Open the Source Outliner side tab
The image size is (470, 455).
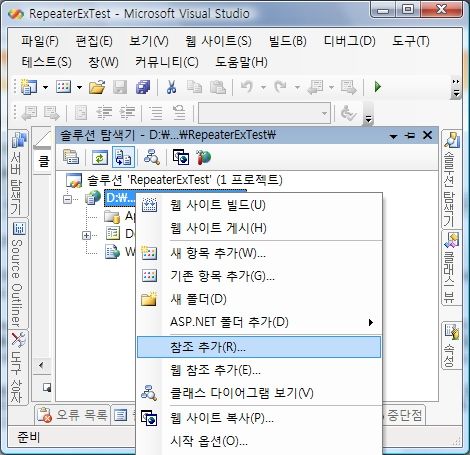(18, 273)
